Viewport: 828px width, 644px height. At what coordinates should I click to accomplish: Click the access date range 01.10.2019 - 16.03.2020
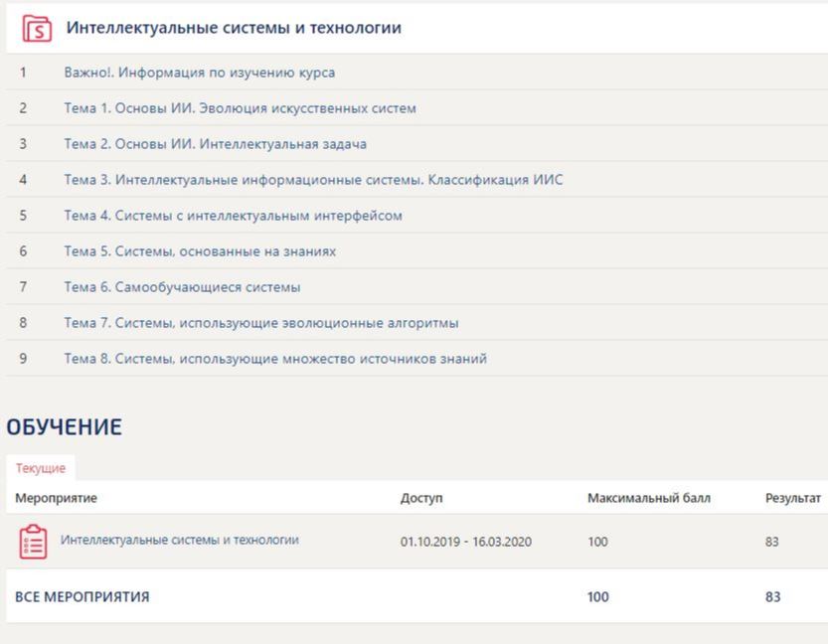click(x=466, y=543)
